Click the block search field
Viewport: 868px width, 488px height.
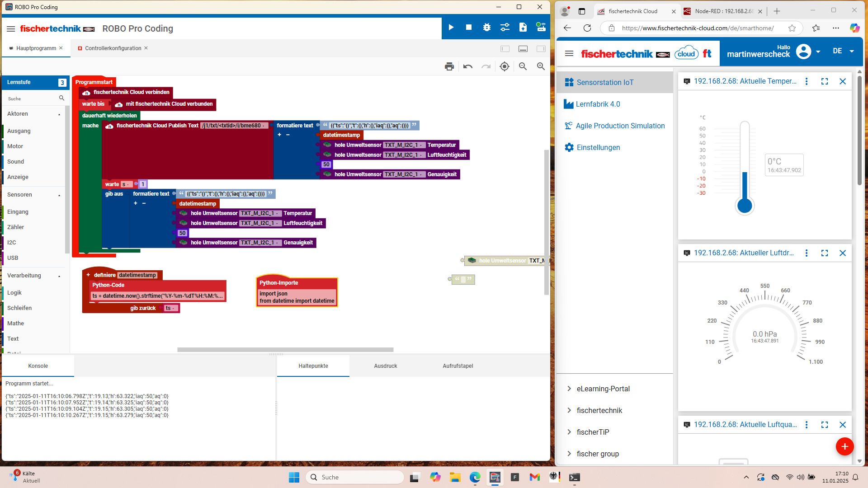click(32, 99)
